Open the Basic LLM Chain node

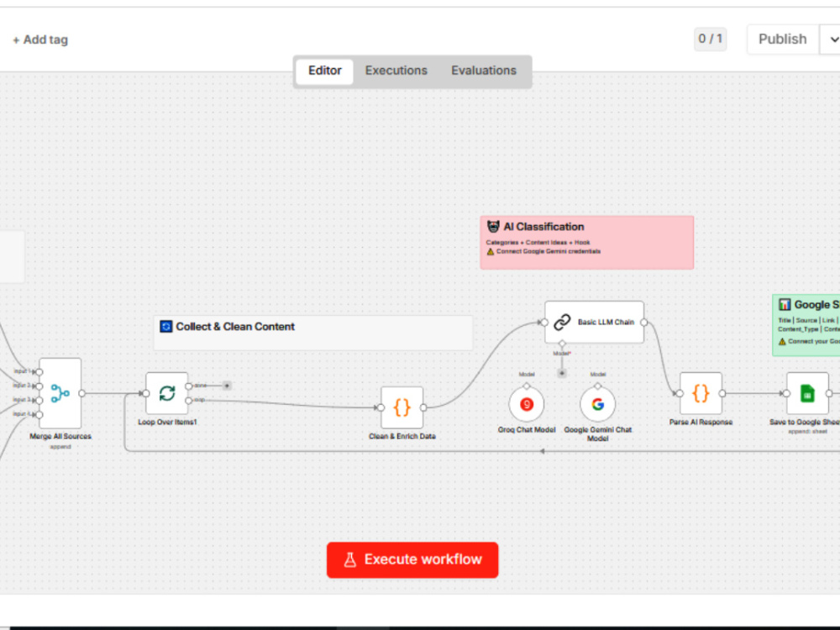pos(594,322)
